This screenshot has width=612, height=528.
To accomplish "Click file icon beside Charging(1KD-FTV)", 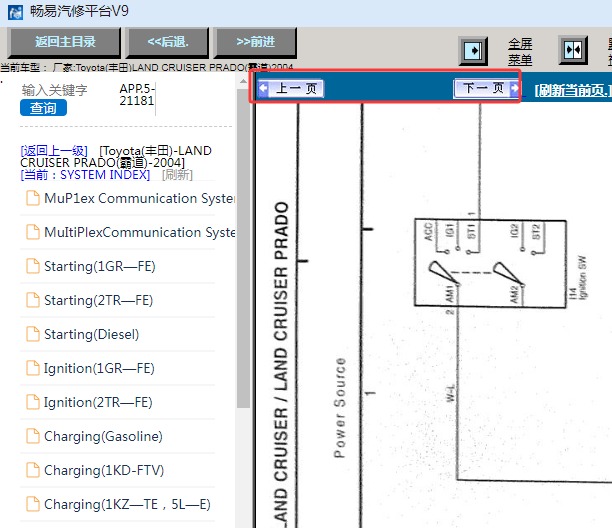I will (x=33, y=469).
